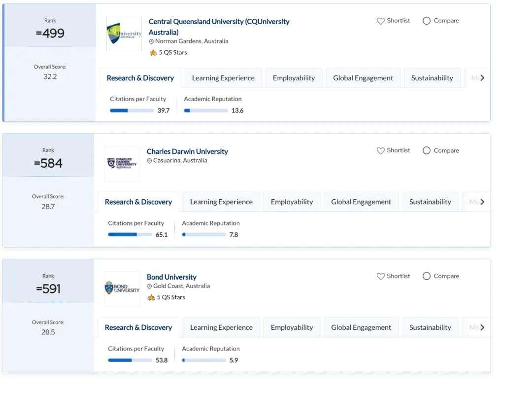Click Academic Reputation bar showing 5.9
The image size is (532, 394).
pos(203,360)
